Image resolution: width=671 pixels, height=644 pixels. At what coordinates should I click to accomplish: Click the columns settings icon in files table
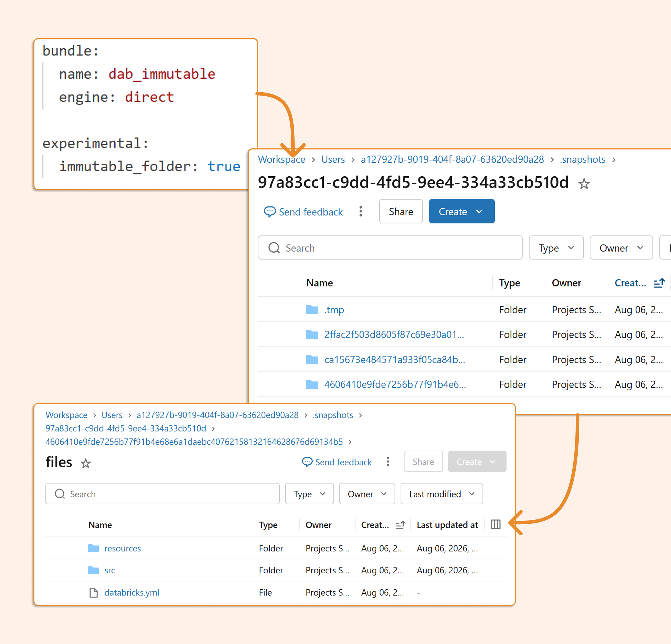(x=495, y=524)
